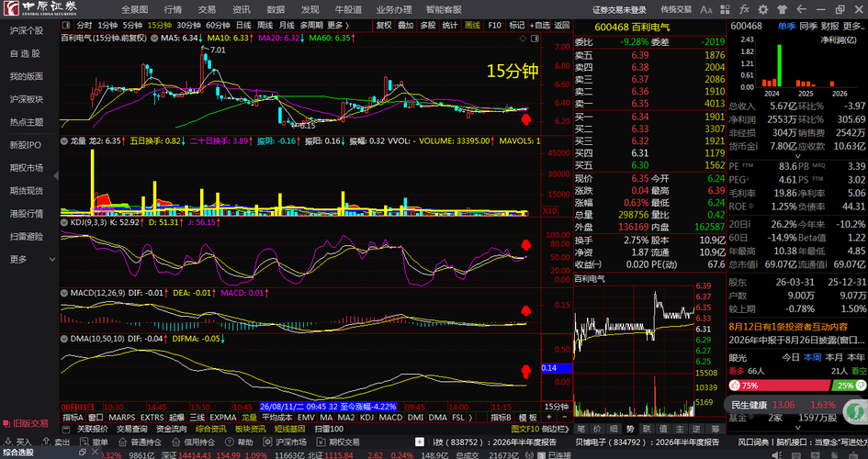The width and height of the screenshot is (868, 459).
Task: Open the skin (shirt) theme icon
Action: click(783, 9)
